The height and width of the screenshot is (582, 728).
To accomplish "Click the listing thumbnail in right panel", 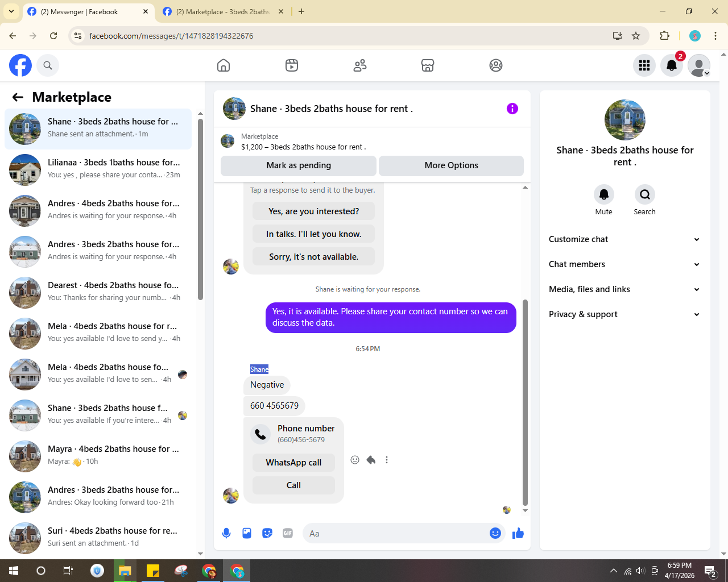I will tap(624, 120).
